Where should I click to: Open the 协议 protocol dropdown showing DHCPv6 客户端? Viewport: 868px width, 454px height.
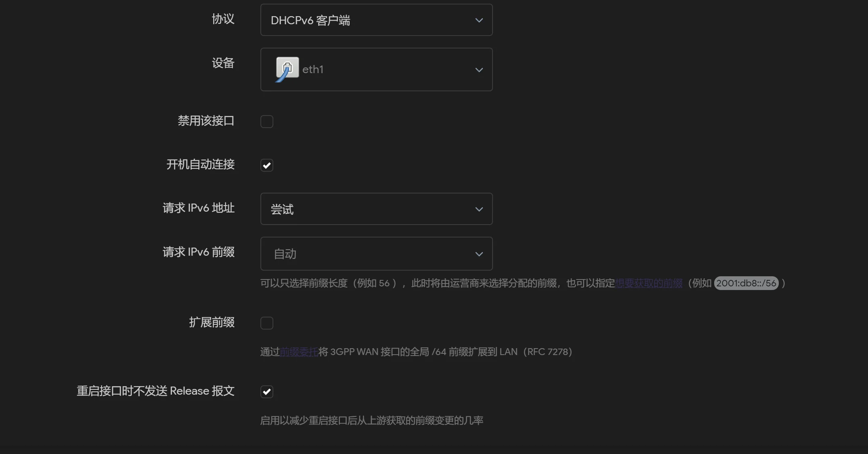click(375, 20)
